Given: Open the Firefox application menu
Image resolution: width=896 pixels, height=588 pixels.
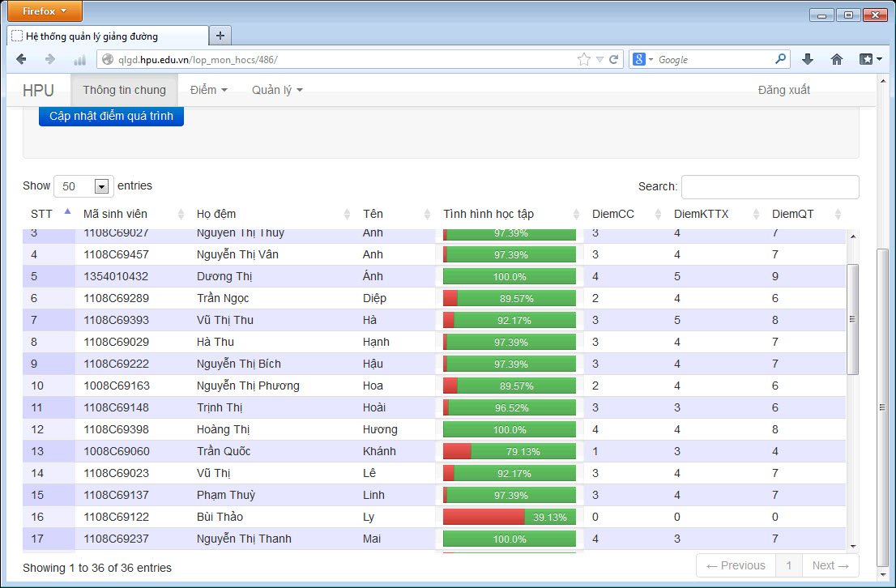Looking at the screenshot, I should click(42, 11).
